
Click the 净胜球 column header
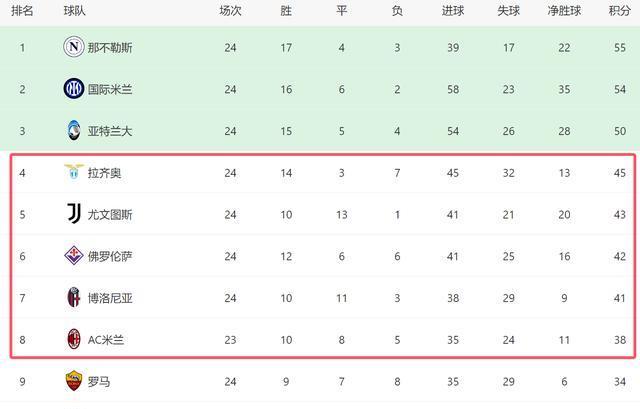click(x=565, y=10)
